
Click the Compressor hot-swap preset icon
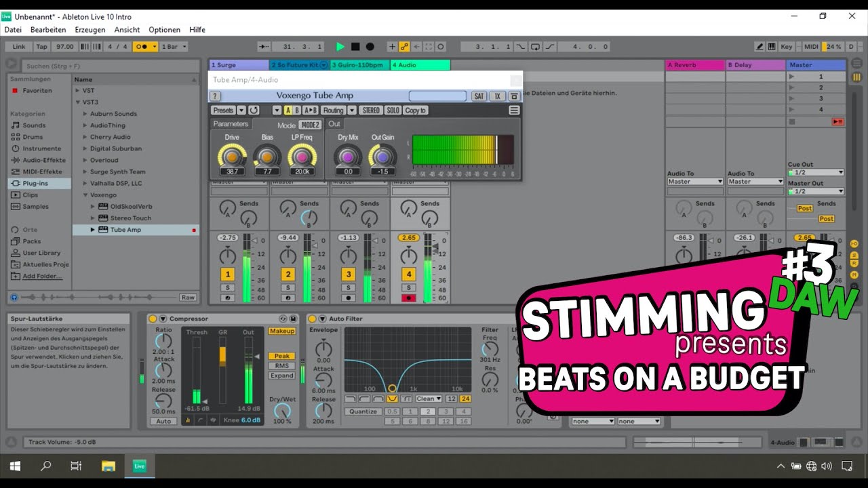[283, 319]
